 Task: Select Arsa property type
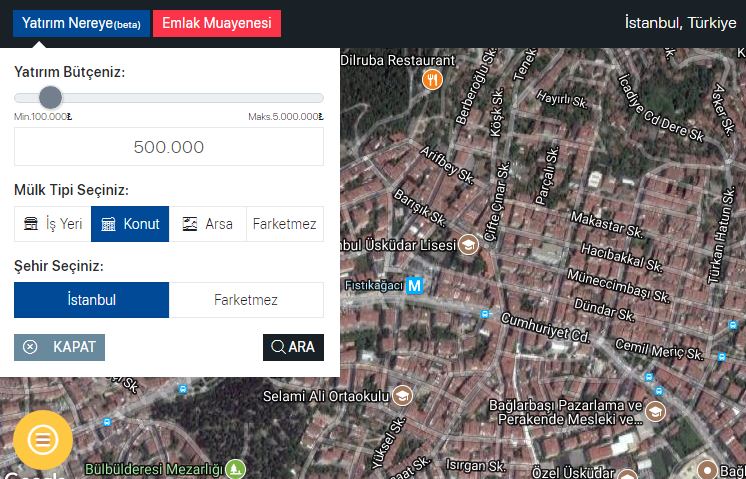(x=207, y=224)
